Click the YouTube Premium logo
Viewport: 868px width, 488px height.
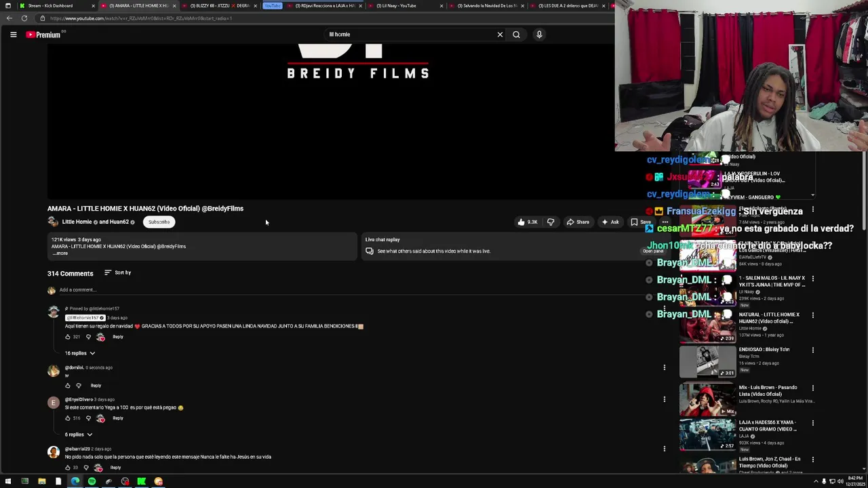[x=44, y=35]
